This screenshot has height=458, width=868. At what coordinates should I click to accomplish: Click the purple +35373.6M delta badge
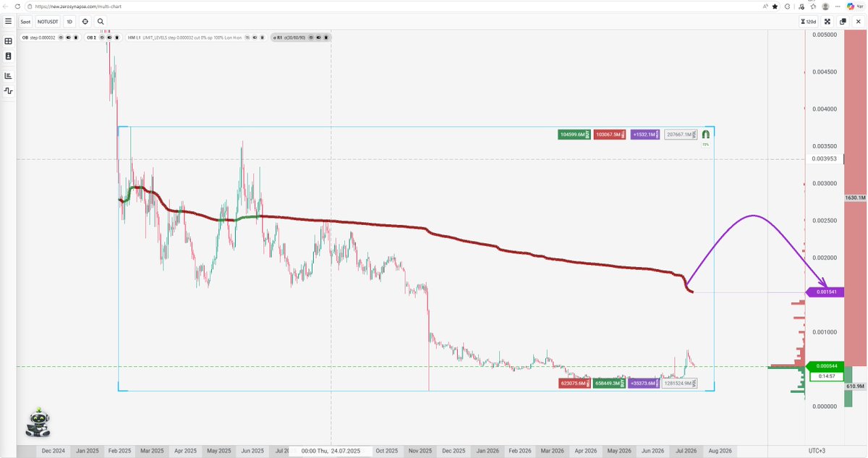click(x=644, y=383)
